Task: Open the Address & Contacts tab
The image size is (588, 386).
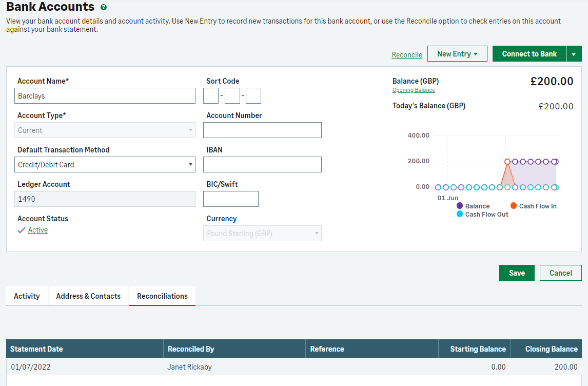Action: point(88,296)
